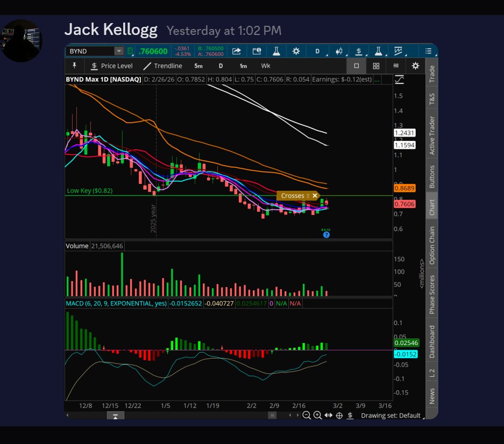The height and width of the screenshot is (444, 504).
Task: Open the list menu icon at top right
Action: coord(428,51)
